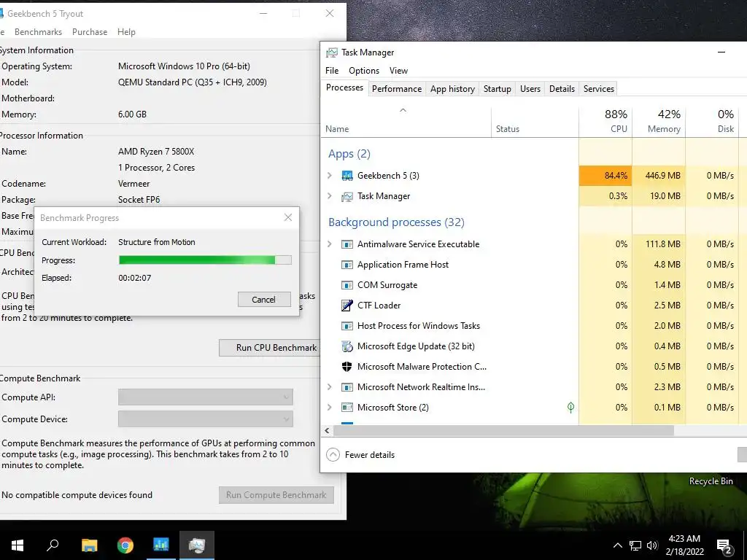Click Run Compute Benchmark button

276,495
